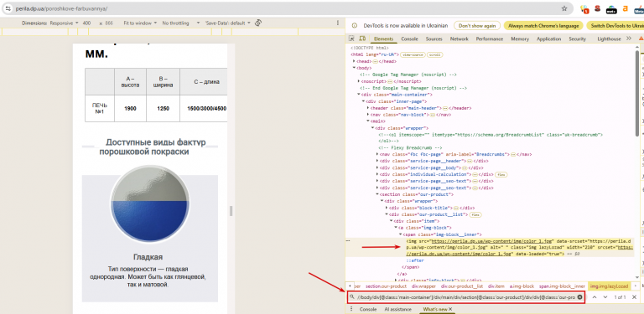Expand the nav nav-block node

368,115
